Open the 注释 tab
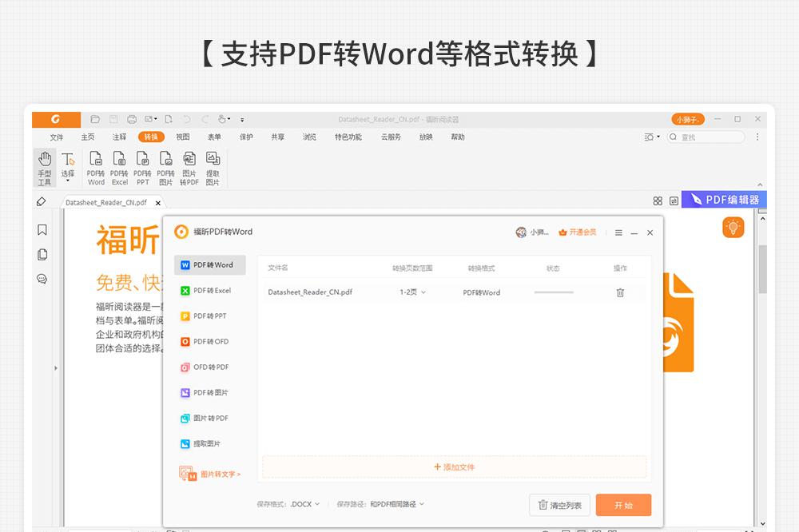Viewport: 799px width, 532px height. point(119,137)
